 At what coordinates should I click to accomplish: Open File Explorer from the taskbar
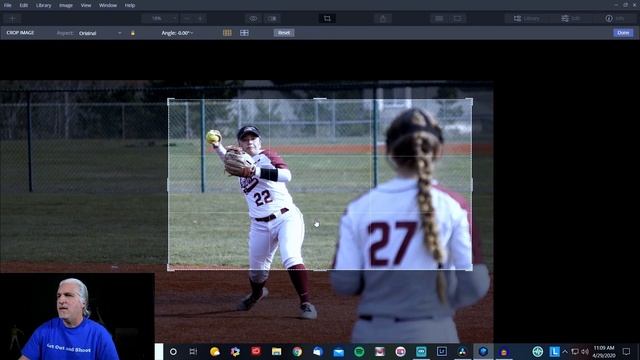[x=276, y=351]
